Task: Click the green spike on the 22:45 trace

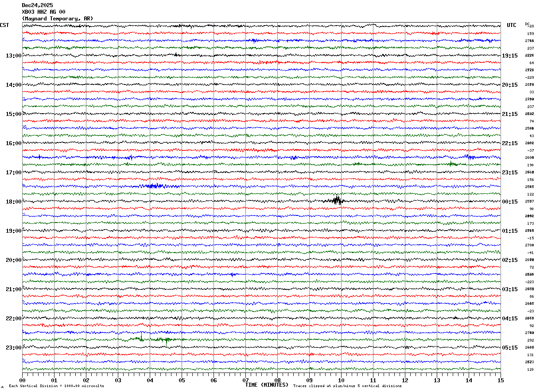Action: coord(166,340)
